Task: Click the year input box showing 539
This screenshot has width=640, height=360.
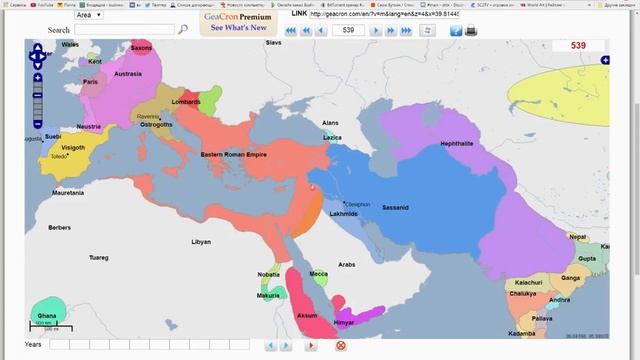Action: pos(348,30)
